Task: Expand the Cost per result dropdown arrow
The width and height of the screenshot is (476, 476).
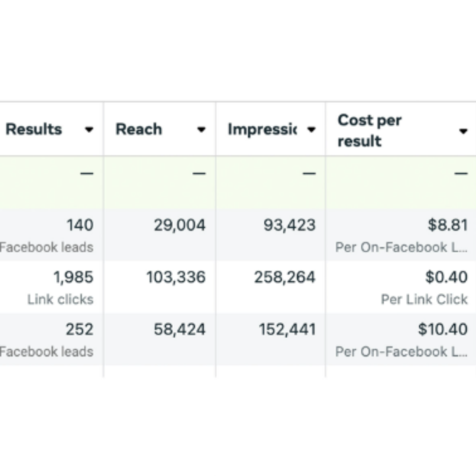Action: 463,131
